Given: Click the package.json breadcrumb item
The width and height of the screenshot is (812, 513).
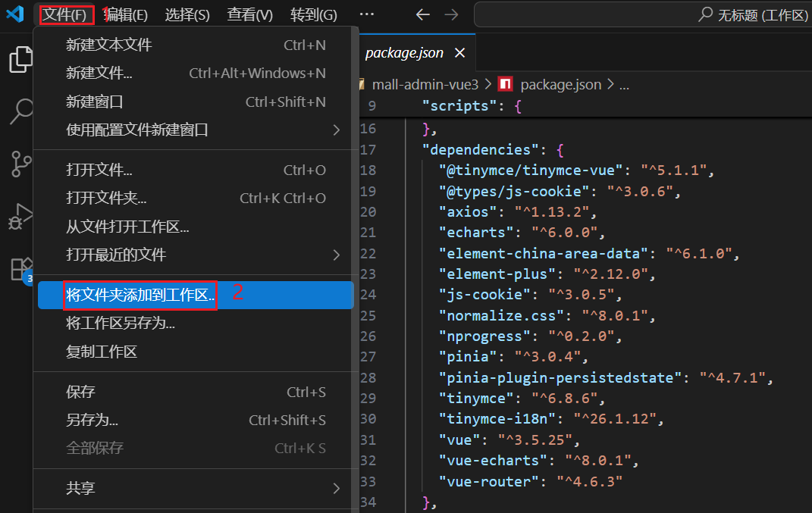Looking at the screenshot, I should 560,84.
